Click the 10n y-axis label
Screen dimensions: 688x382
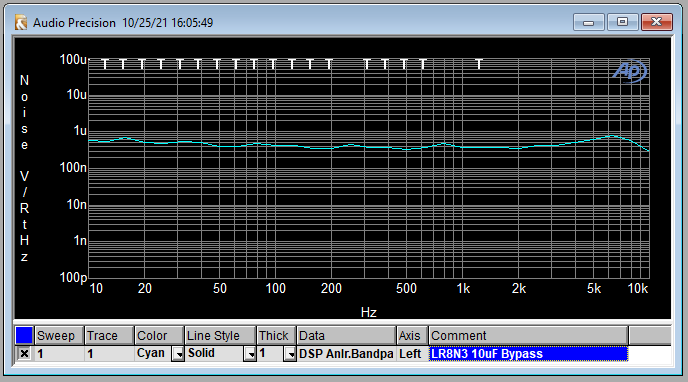[76, 204]
